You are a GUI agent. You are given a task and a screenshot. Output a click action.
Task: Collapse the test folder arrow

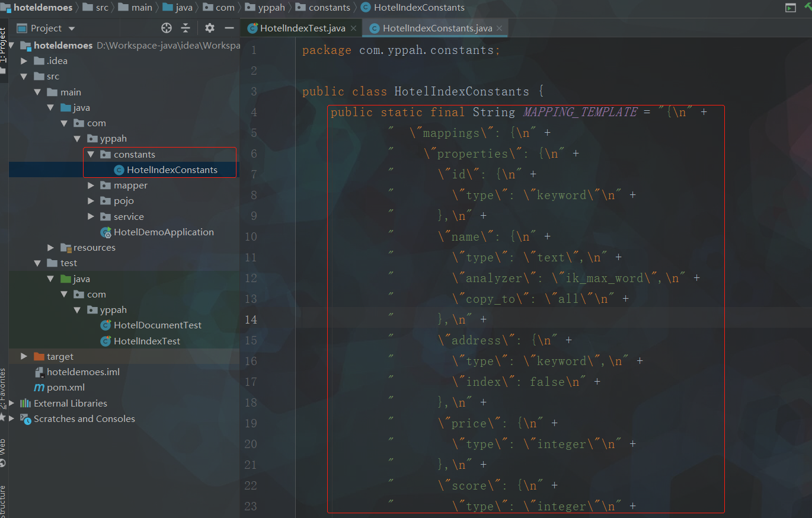37,263
